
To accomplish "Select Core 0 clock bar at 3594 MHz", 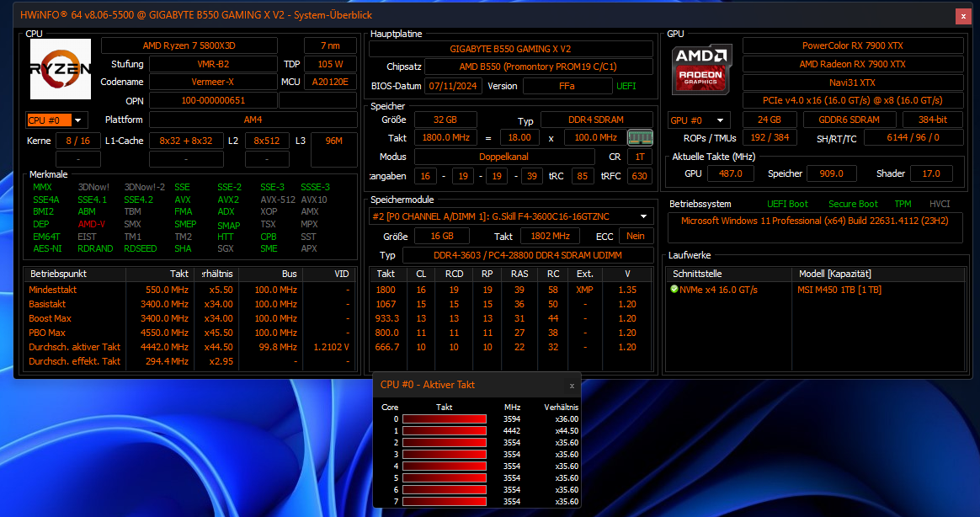I will [445, 418].
